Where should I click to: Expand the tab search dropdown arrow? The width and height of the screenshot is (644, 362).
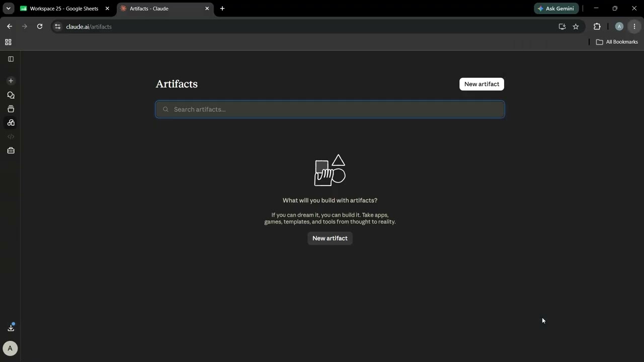pyautogui.click(x=8, y=9)
